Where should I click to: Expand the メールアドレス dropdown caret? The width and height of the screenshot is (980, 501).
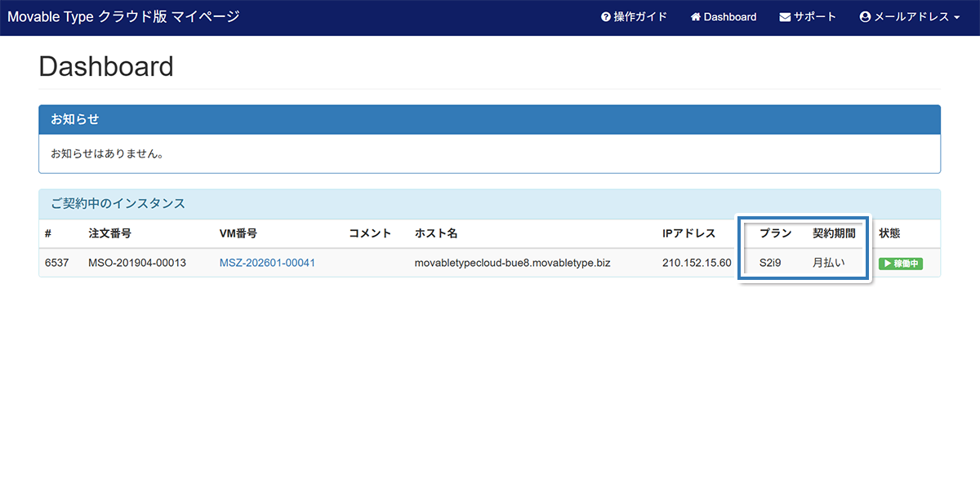coord(956,18)
